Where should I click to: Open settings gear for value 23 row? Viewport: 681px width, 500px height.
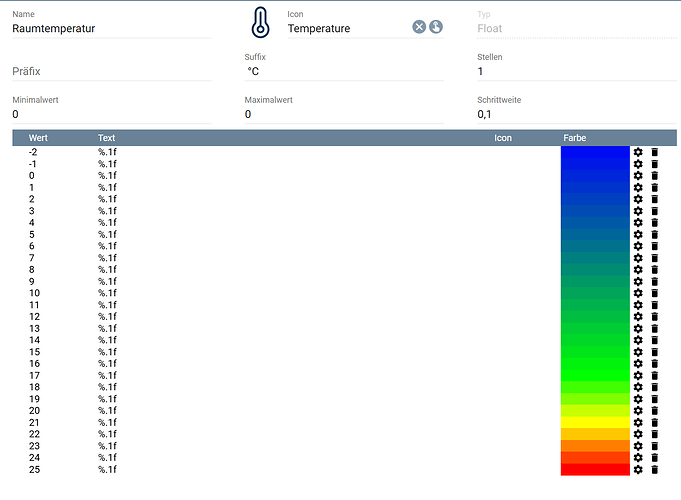click(x=638, y=446)
